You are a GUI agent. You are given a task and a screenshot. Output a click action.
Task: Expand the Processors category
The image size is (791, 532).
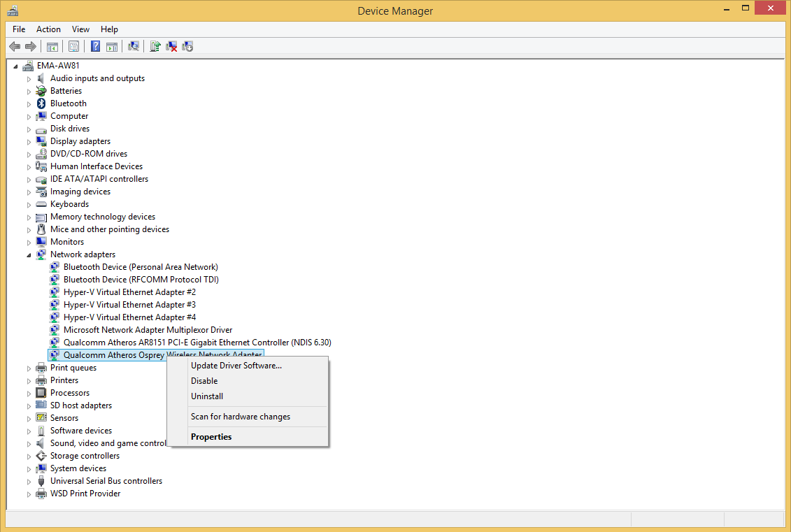click(29, 393)
